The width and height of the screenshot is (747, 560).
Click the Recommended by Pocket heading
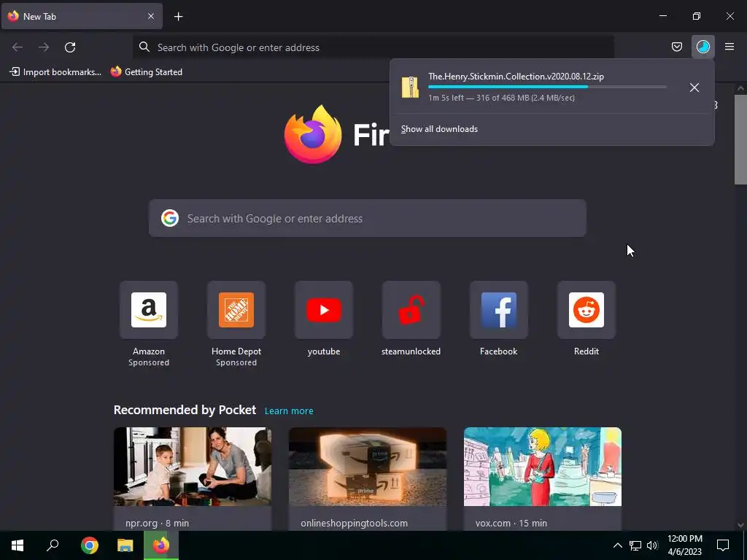coord(185,410)
